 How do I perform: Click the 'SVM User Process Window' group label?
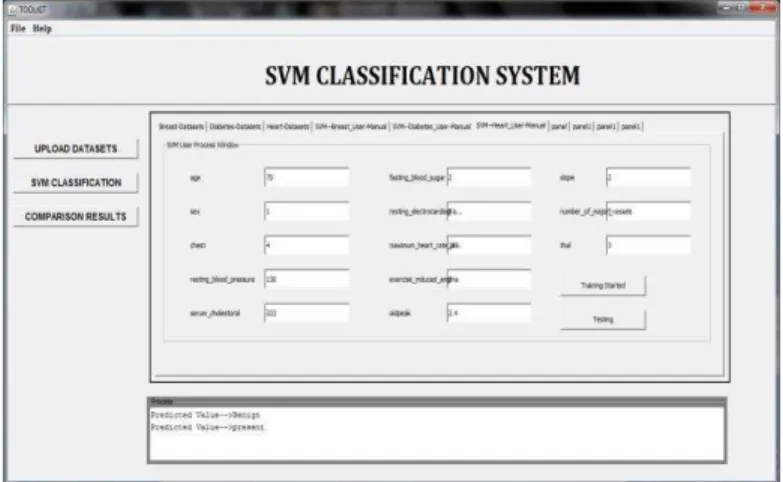click(x=202, y=145)
